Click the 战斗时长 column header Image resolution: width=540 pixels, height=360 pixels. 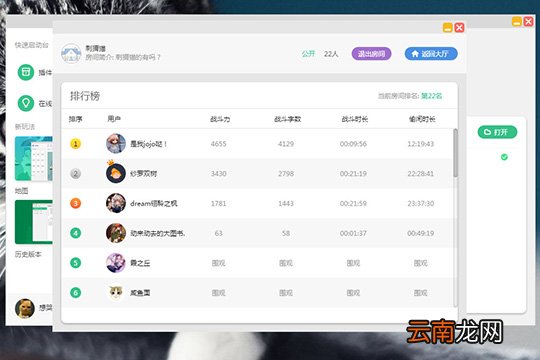click(x=354, y=119)
